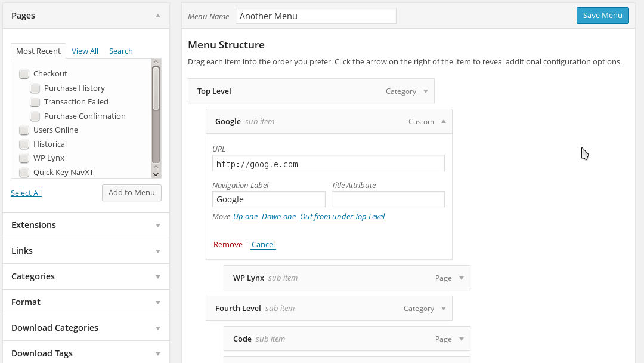Check the Checkout page checkbox

point(24,74)
